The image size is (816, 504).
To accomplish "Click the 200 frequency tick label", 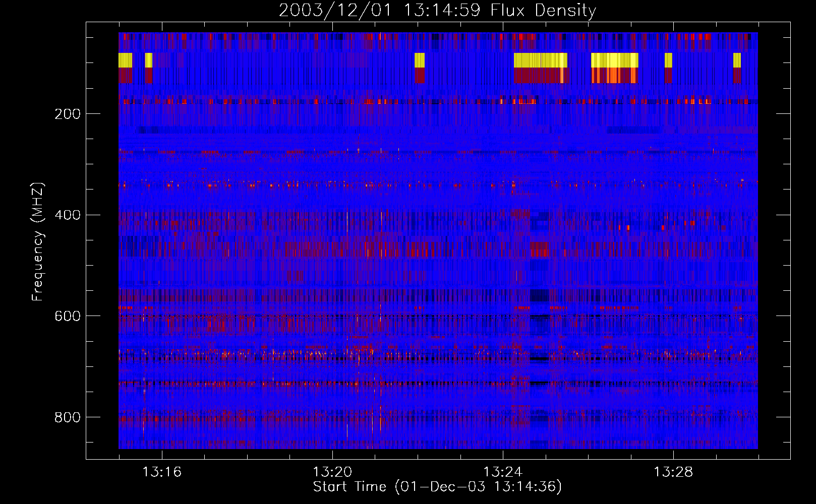I will (x=68, y=114).
